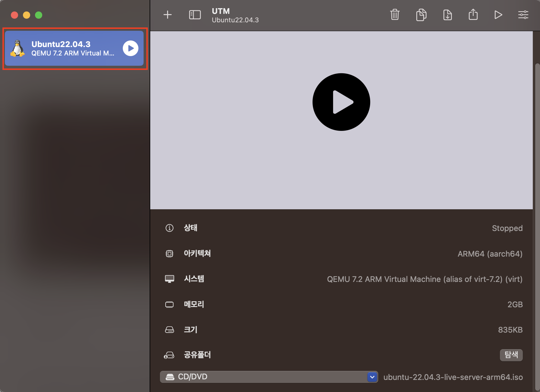Viewport: 540px width, 392px height.
Task: Click the 공유폴더 label
Action: tap(197, 355)
